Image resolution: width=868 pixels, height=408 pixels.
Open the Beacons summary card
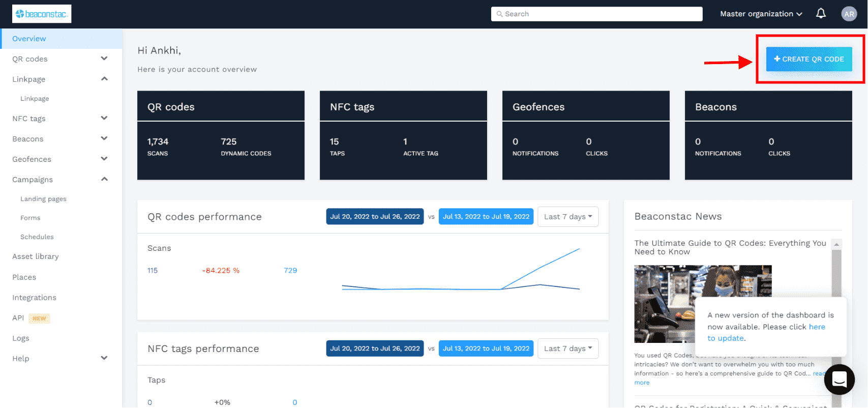tap(768, 135)
